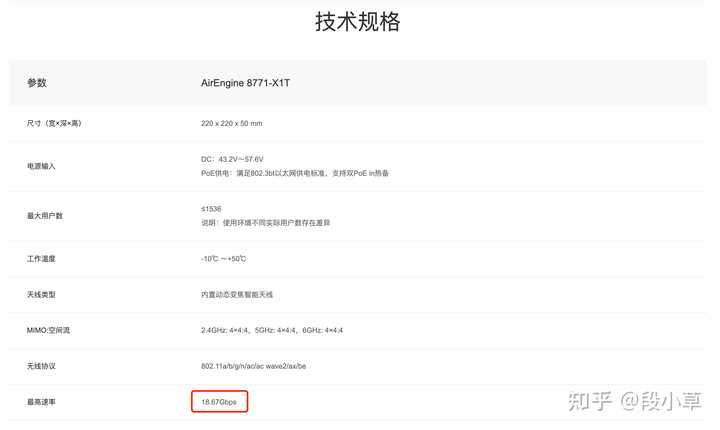The image size is (720, 430).
Task: Click the 技术规格 page heading
Action: (357, 22)
